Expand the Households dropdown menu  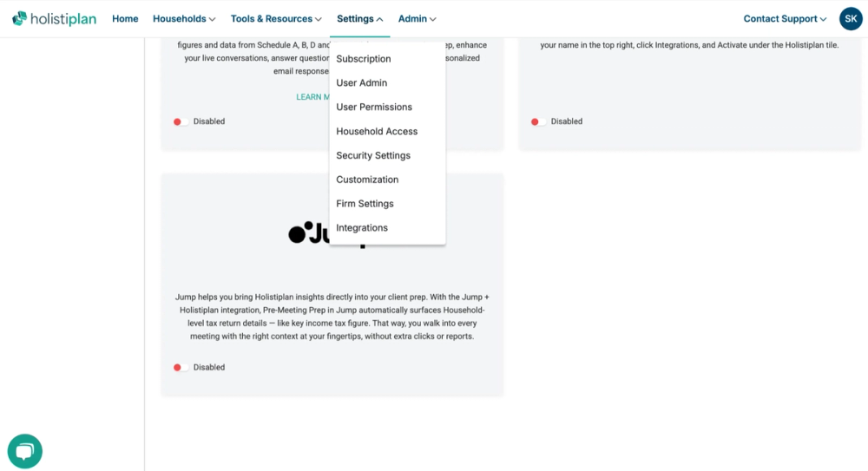(x=184, y=19)
